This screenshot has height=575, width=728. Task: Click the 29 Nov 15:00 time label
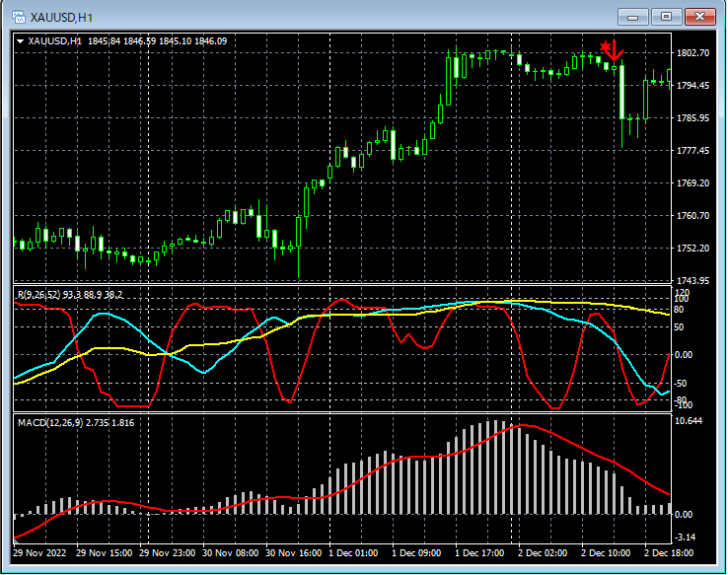104,553
